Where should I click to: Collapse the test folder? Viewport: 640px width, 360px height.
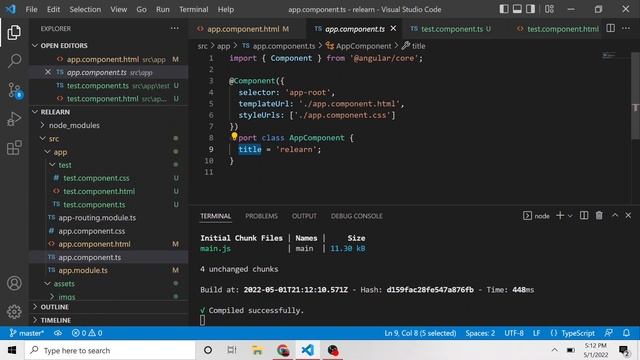click(x=52, y=165)
